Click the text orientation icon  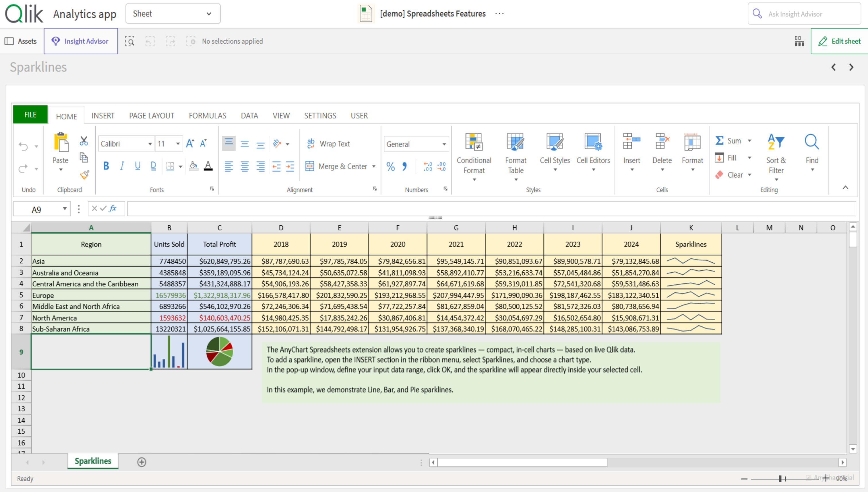click(x=277, y=144)
